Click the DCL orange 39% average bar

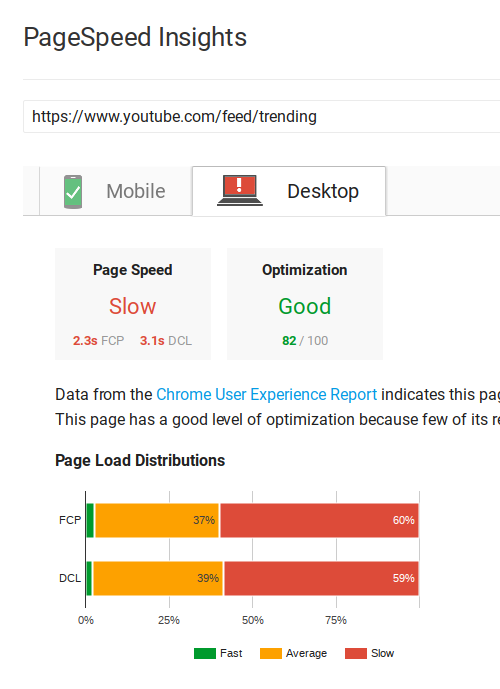[x=158, y=578]
